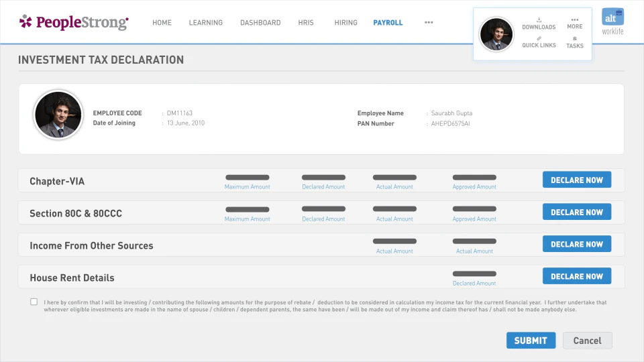Image resolution: width=644 pixels, height=362 pixels.
Task: Click the profile avatar in top panel
Action: pos(496,34)
